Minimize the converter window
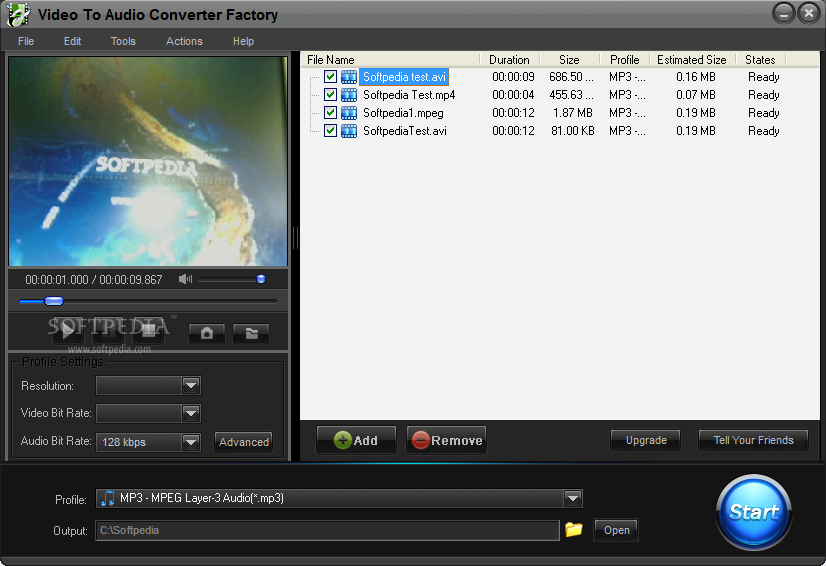Screen dimensions: 826x566 [783, 13]
